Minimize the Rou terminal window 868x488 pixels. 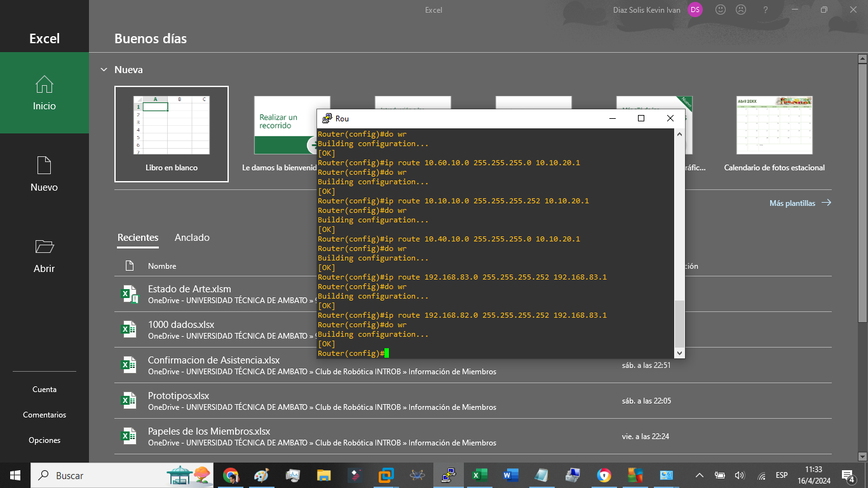[x=612, y=118]
